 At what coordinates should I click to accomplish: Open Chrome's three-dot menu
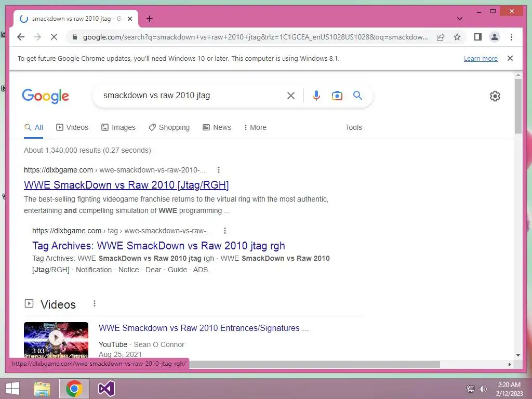tap(511, 37)
